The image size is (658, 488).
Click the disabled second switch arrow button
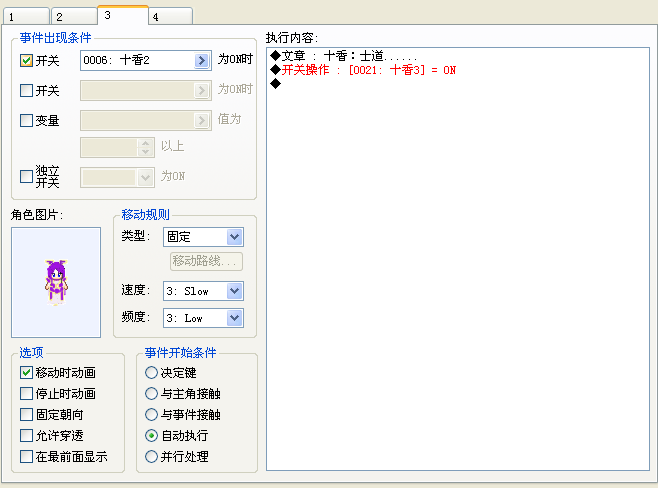(x=202, y=90)
